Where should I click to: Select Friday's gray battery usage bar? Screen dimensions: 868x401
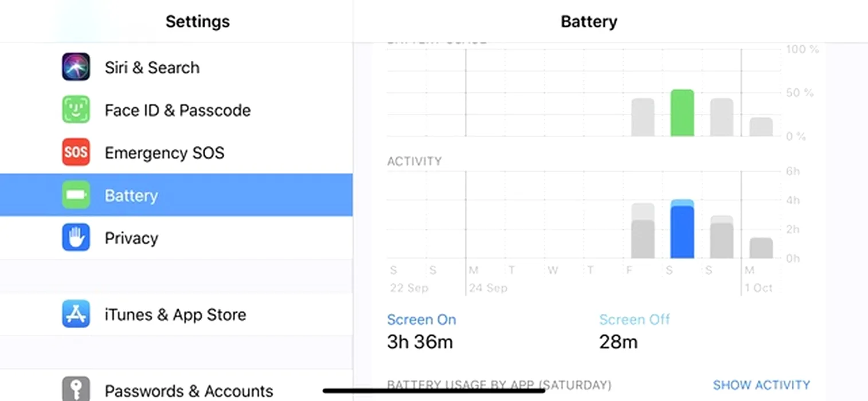tap(643, 117)
